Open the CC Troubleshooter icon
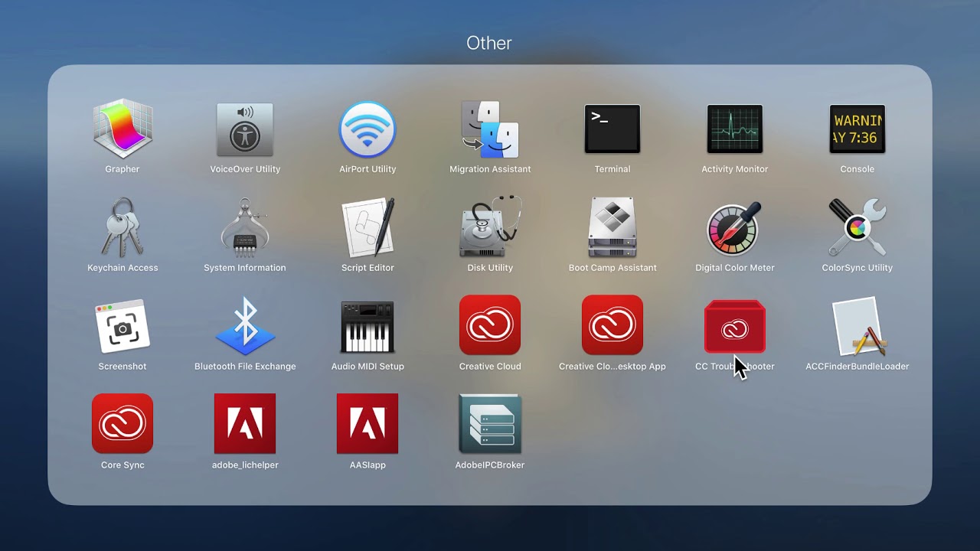 coord(735,326)
